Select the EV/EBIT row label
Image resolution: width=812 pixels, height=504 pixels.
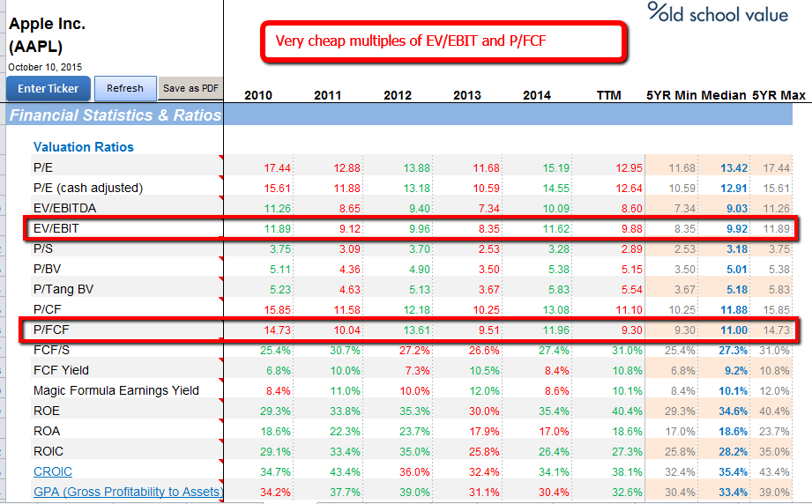[x=56, y=228]
